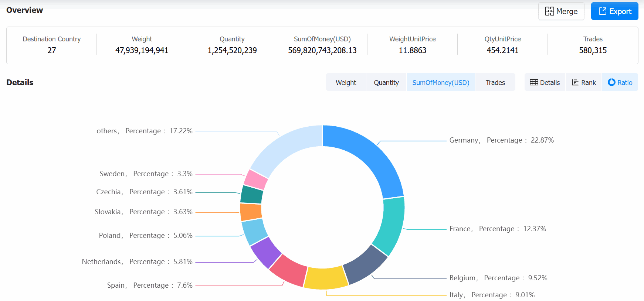Open the Details view
This screenshot has width=644, height=301.
click(545, 82)
